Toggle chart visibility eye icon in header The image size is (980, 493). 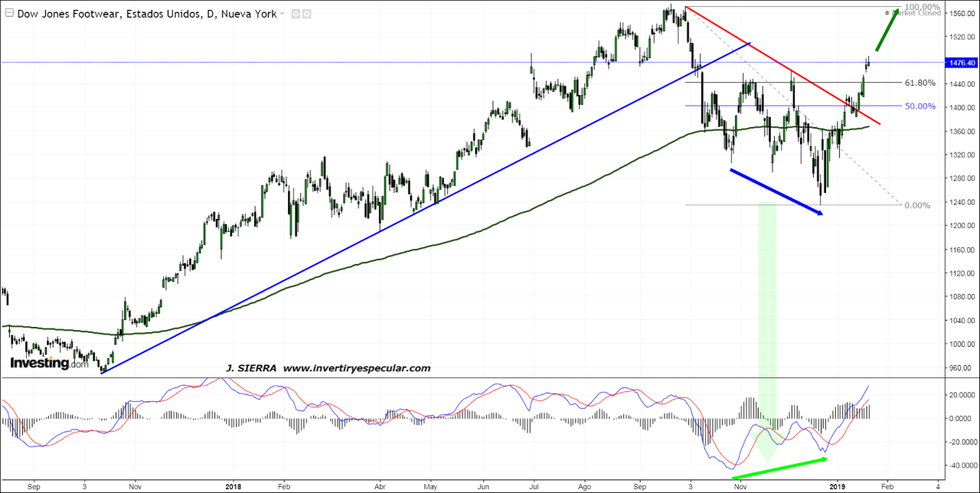(x=296, y=15)
